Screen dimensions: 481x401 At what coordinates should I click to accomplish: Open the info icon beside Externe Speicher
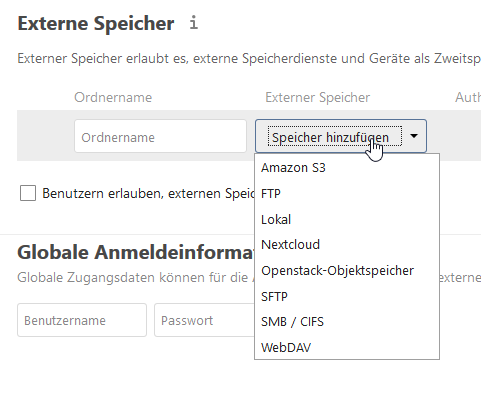pos(194,23)
